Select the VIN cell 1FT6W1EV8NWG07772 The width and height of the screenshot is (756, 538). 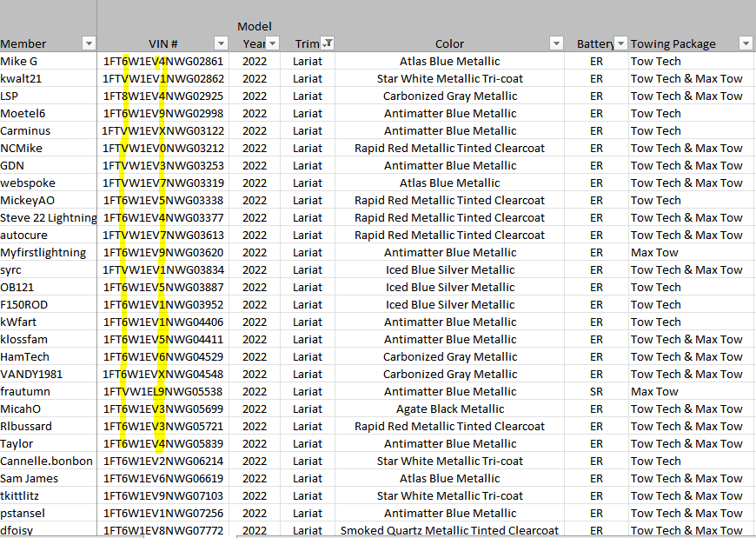point(163,531)
